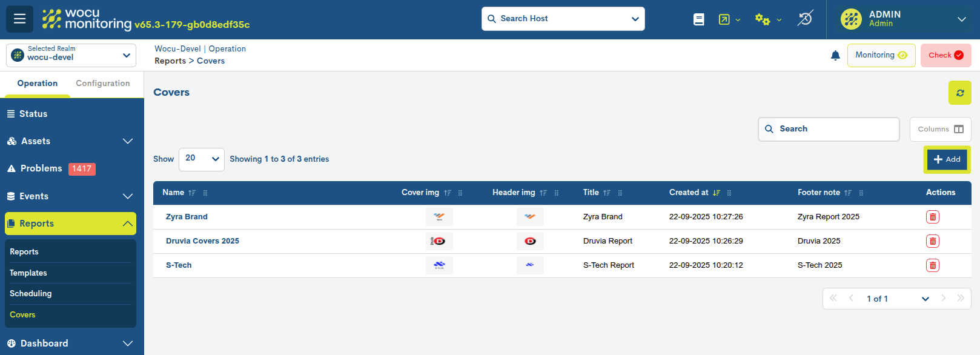Image resolution: width=980 pixels, height=355 pixels.
Task: Click the disabled timer icon in header
Action: 805,19
